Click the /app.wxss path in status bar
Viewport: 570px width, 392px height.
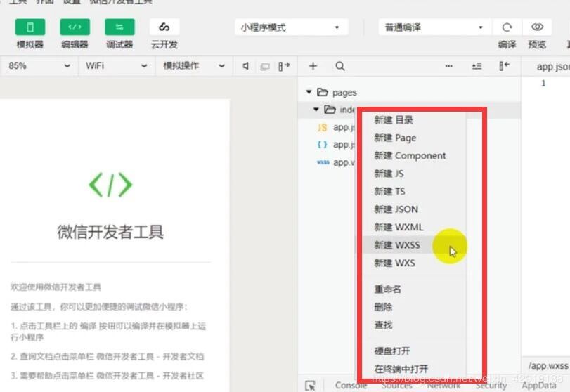pyautogui.click(x=548, y=365)
